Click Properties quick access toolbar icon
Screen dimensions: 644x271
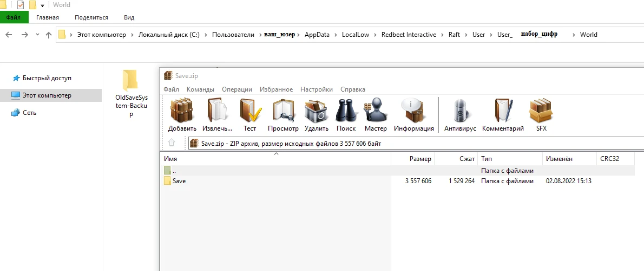tap(21, 5)
